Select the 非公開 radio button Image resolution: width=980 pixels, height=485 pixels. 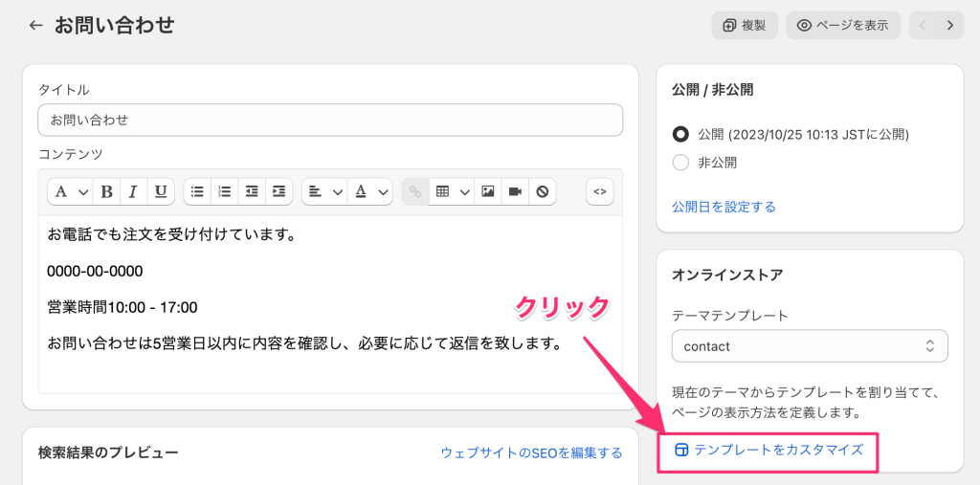click(680, 164)
